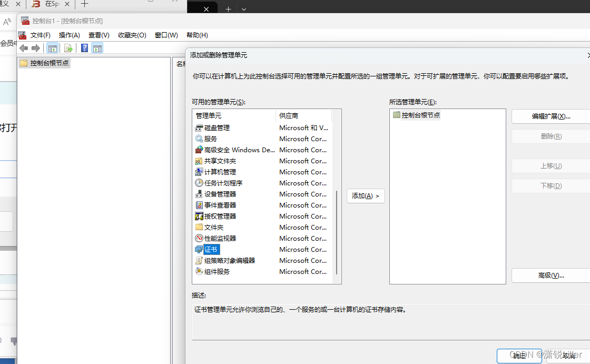Open tab dropdown chevron in dark window
The height and width of the screenshot is (364, 590).
[x=244, y=9]
